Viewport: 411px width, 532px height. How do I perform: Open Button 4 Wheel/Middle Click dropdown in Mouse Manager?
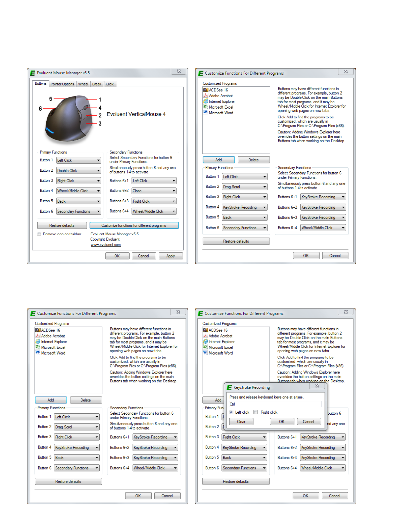point(79,191)
